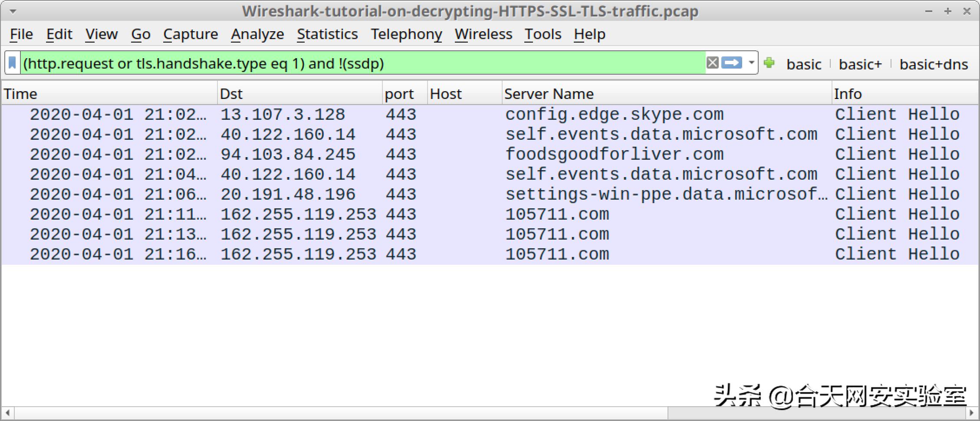Open the Analyze menu

257,34
